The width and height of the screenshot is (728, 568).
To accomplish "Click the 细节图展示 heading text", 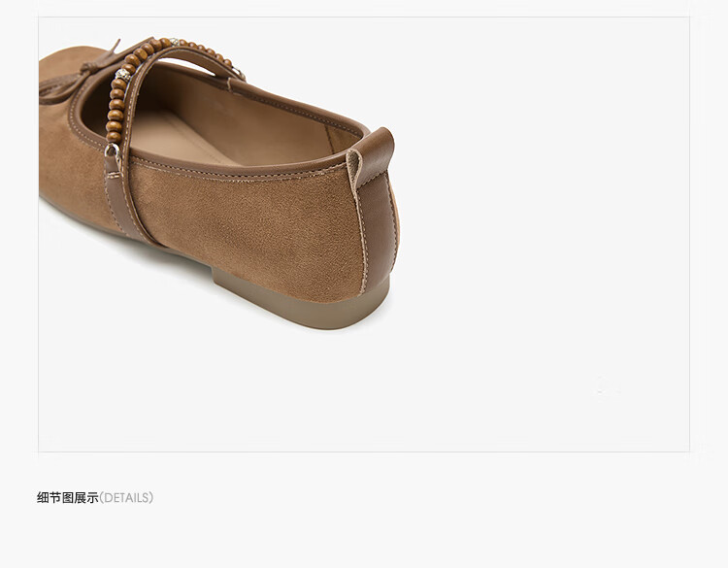I will [x=68, y=498].
